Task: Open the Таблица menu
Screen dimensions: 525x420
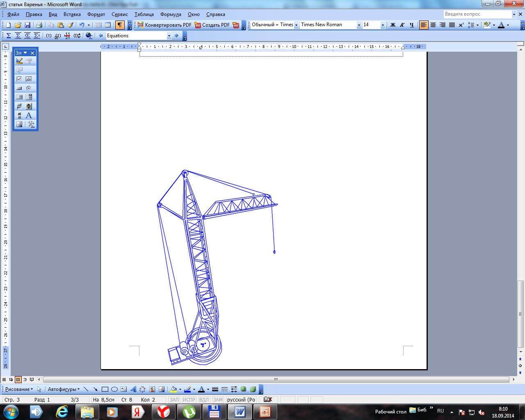Action: coord(144,14)
